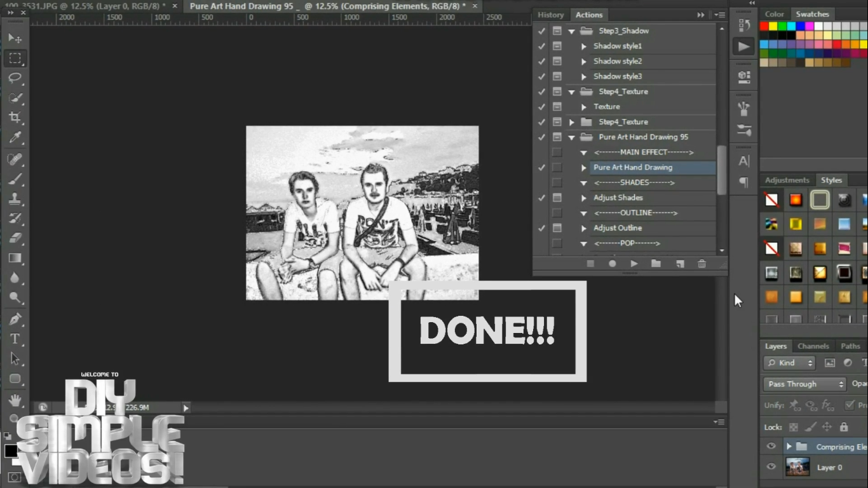868x488 pixels.
Task: Select the Clone Stamp tool
Action: [15, 198]
